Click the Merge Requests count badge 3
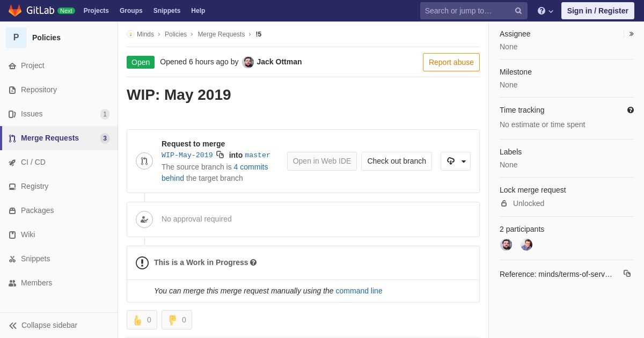The width and height of the screenshot is (644, 338). pos(105,138)
